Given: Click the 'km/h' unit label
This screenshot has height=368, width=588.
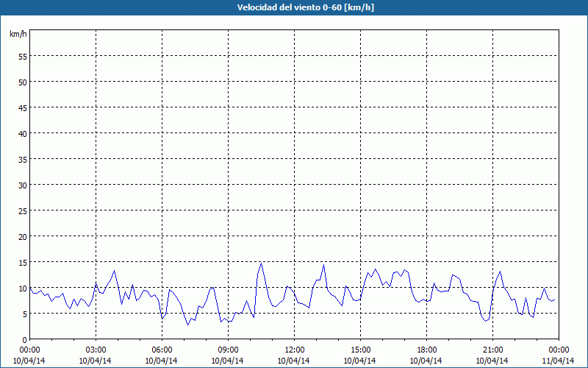Looking at the screenshot, I should coord(18,34).
